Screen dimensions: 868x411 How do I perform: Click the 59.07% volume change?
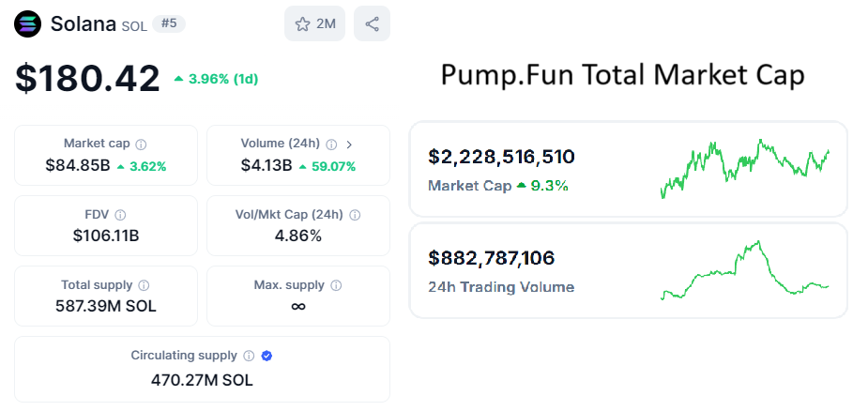pyautogui.click(x=327, y=166)
